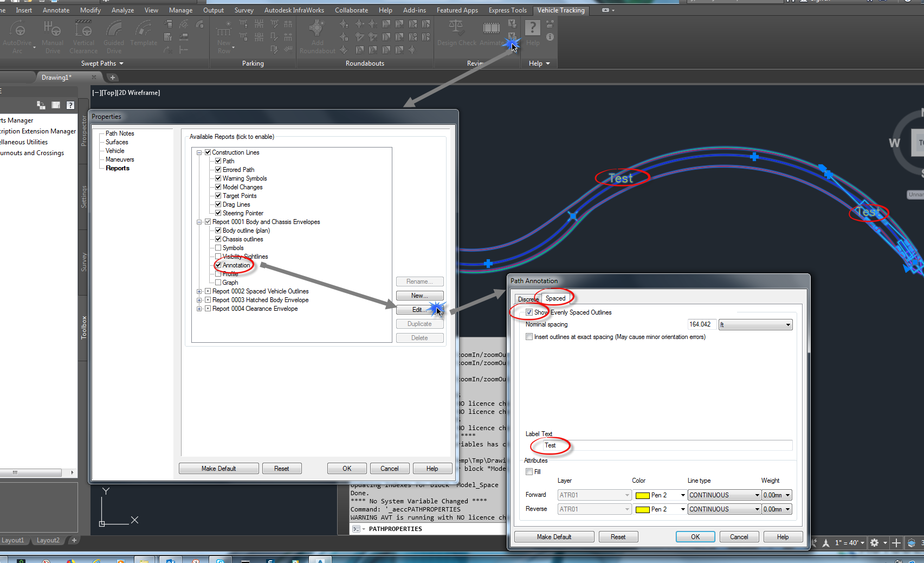The image size is (924, 563).
Task: Uncheck the Annotation report option
Action: click(217, 265)
